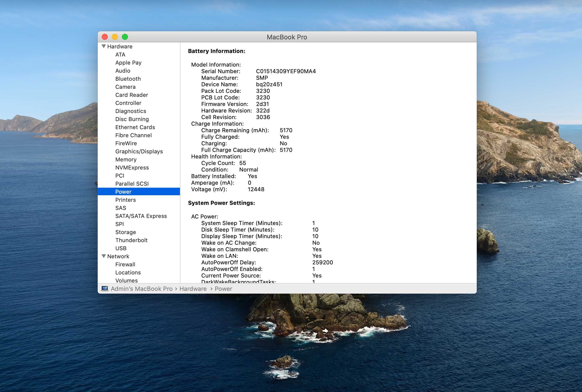
Task: Click the Cycle Count value 55
Action: click(243, 163)
